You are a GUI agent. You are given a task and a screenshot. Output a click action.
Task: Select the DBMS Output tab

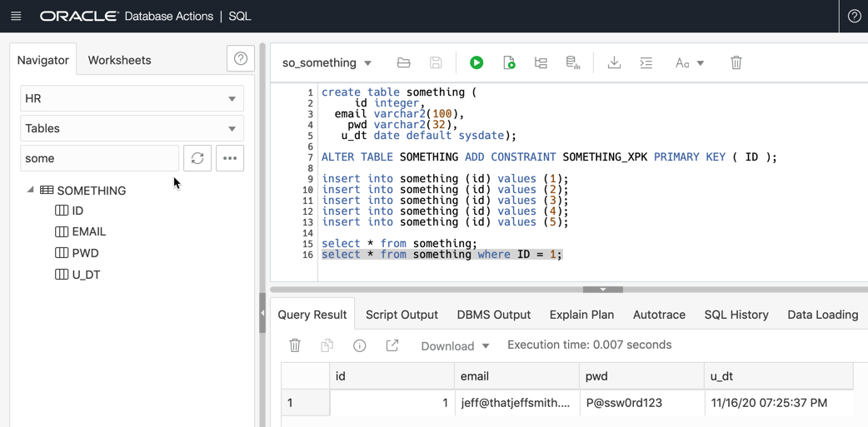tap(494, 315)
